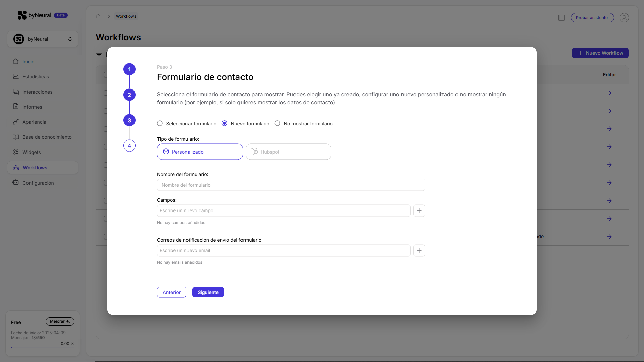The image size is (644, 362).
Task: Expand the byNeural workspace selector
Action: [x=70, y=39]
